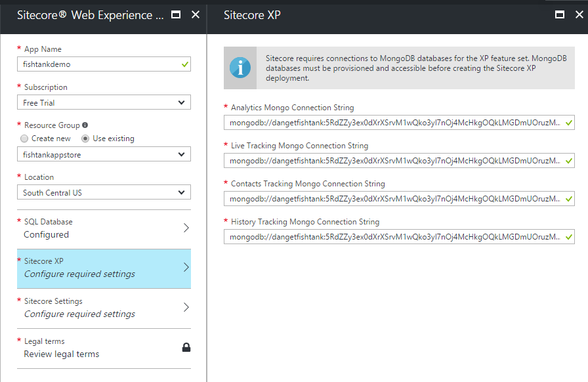Viewport: 588px width, 382px height.
Task: Click the Analytics Mongo Connection String label
Action: (293, 108)
